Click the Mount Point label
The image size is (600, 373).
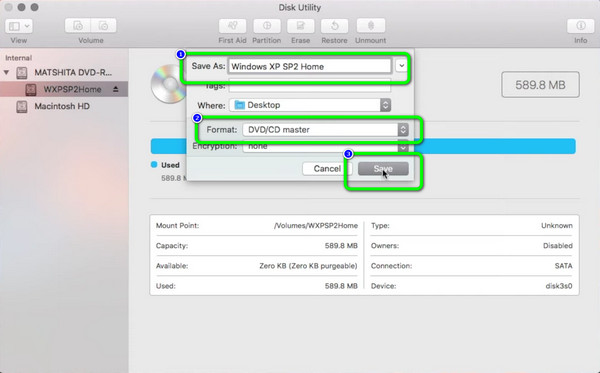[x=178, y=226]
